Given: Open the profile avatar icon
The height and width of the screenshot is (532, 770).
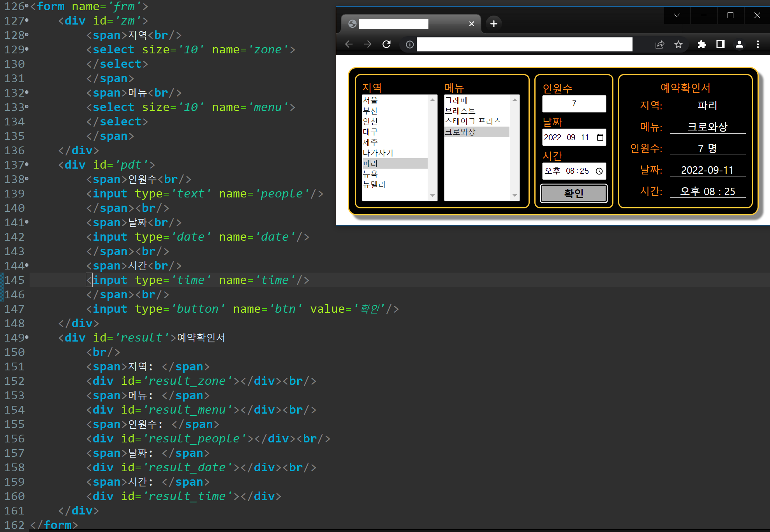Looking at the screenshot, I should (739, 44).
